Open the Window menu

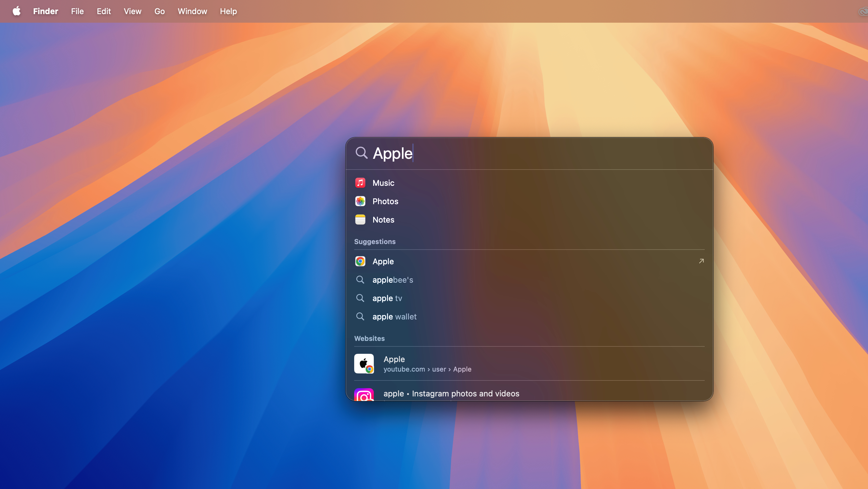[192, 11]
